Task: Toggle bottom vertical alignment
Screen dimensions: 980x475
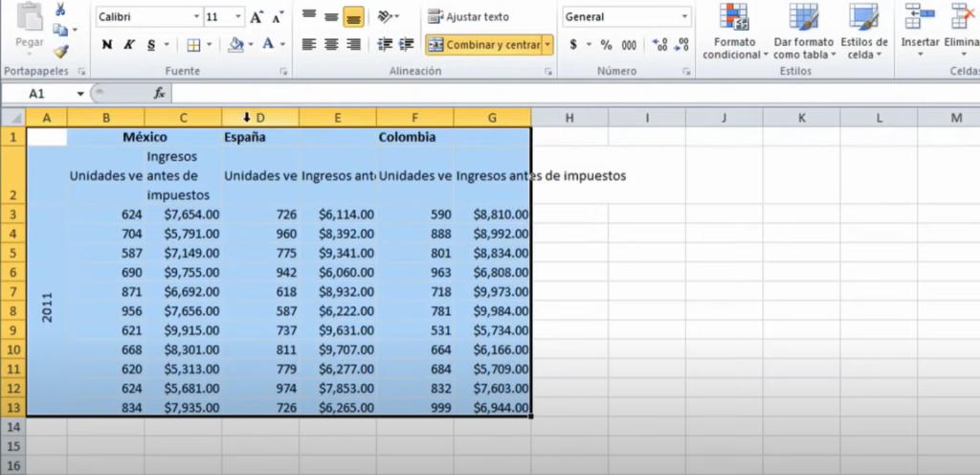Action: click(x=354, y=17)
